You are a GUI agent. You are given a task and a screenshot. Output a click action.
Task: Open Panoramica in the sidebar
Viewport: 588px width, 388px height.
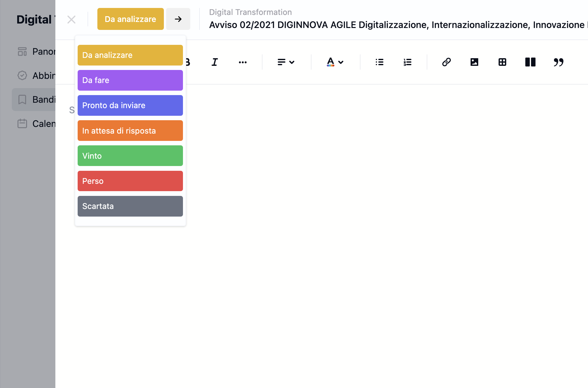[34, 52]
